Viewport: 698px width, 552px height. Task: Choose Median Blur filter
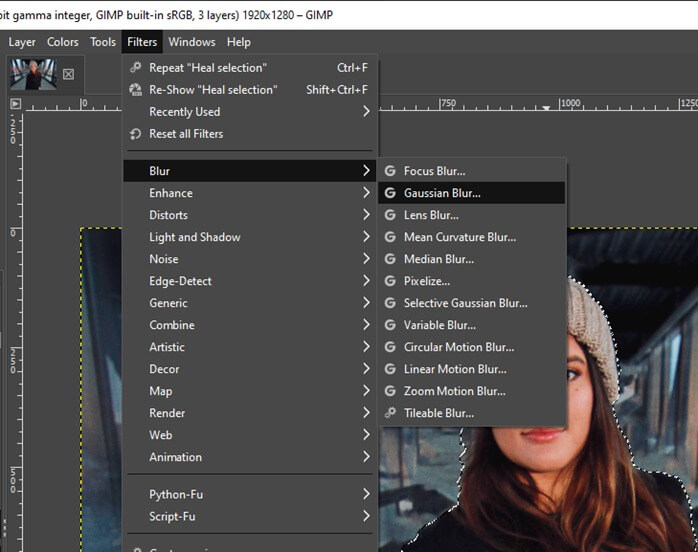pos(438,259)
